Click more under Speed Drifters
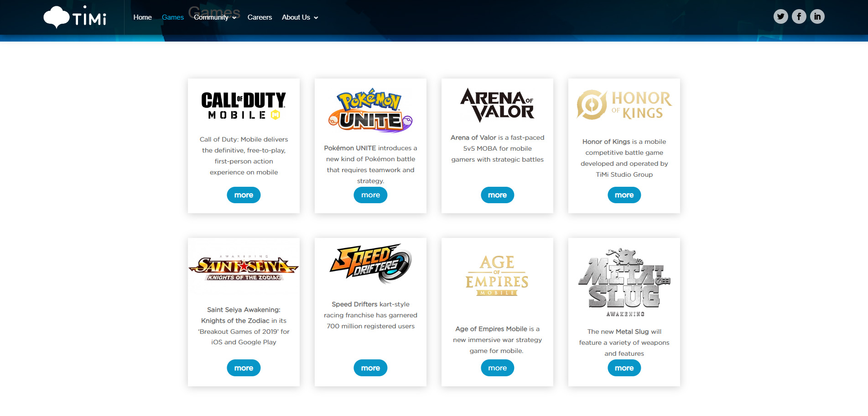 click(370, 368)
